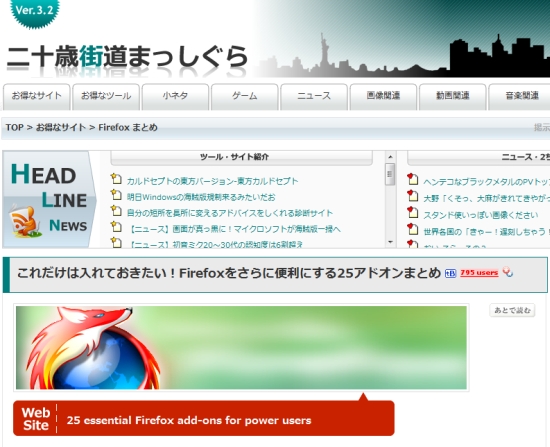
Task: Open the 795 users bookmark count link
Action: tap(479, 273)
